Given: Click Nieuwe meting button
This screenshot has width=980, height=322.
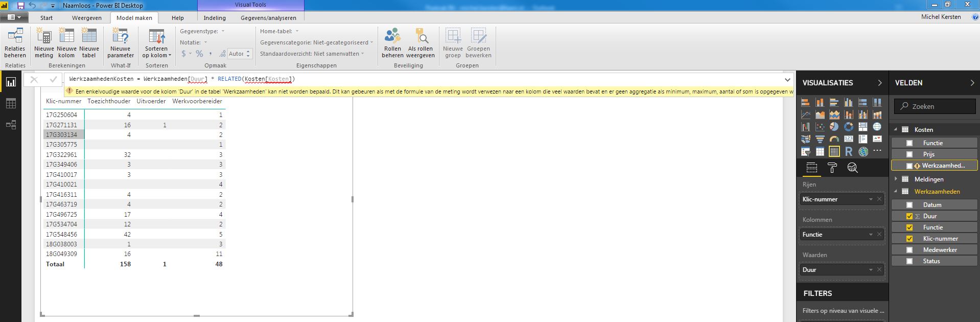Looking at the screenshot, I should click(44, 43).
